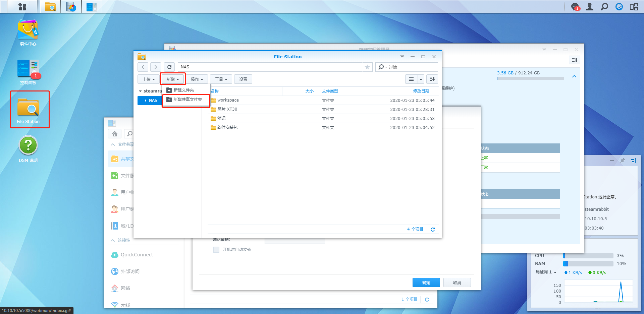Image resolution: width=644 pixels, height=314 pixels.
Task: Open the Tools (工具) dropdown
Action: (x=221, y=79)
